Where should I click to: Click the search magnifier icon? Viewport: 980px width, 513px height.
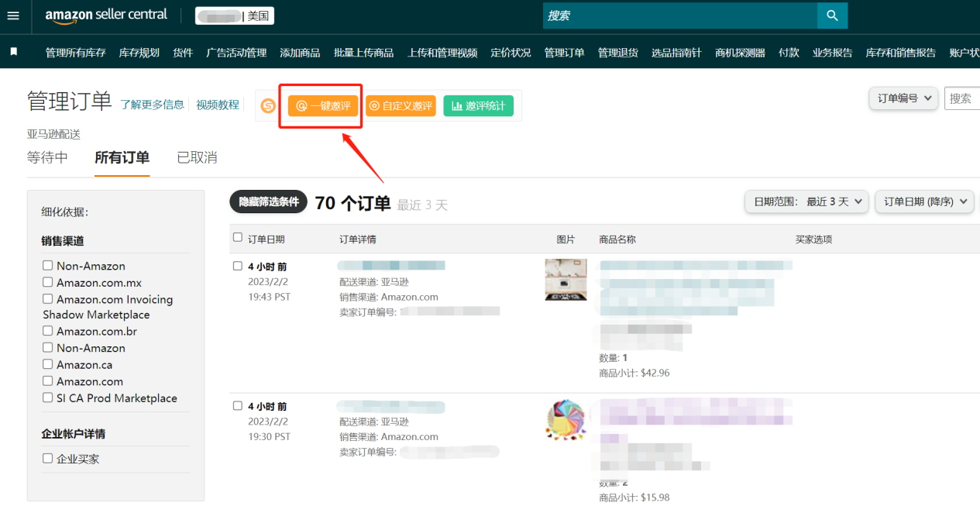click(832, 15)
